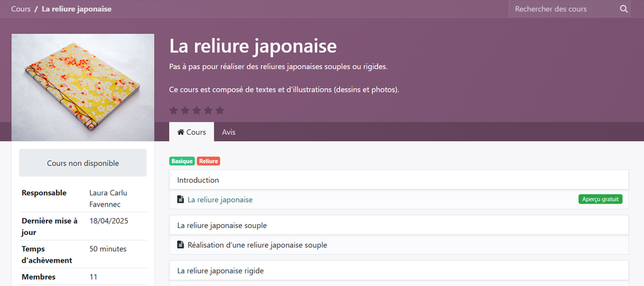This screenshot has width=644, height=286.
Task: Click La reliure japonaise breadcrumb item
Action: point(76,9)
